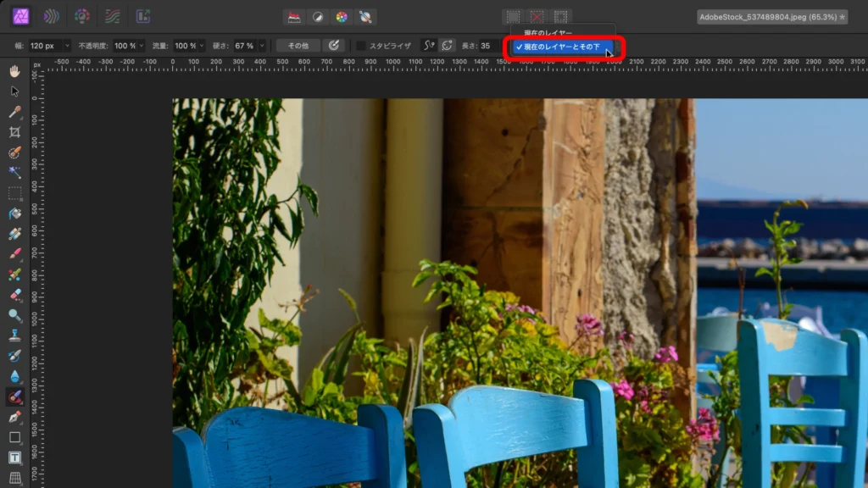The width and height of the screenshot is (868, 488).
Task: Select the Artistic Text tool
Action: coord(14,457)
